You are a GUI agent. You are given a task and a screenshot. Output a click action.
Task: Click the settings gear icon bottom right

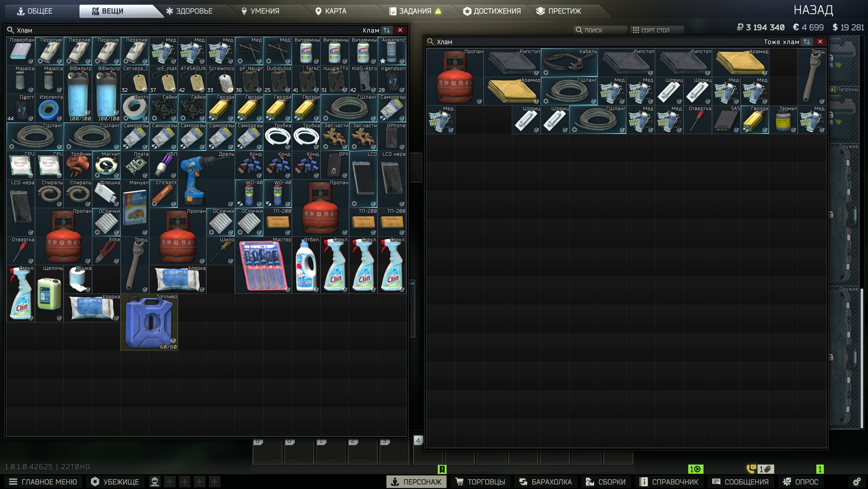(856, 482)
